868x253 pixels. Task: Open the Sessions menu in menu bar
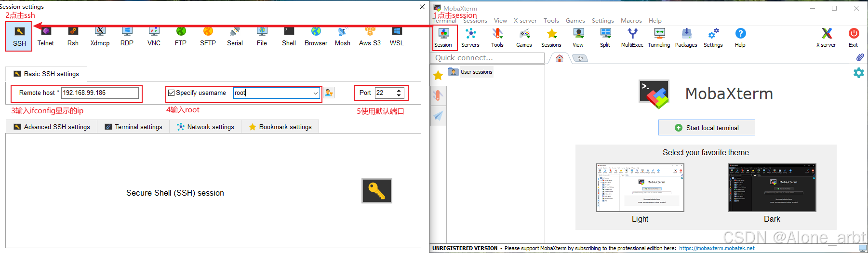[475, 21]
